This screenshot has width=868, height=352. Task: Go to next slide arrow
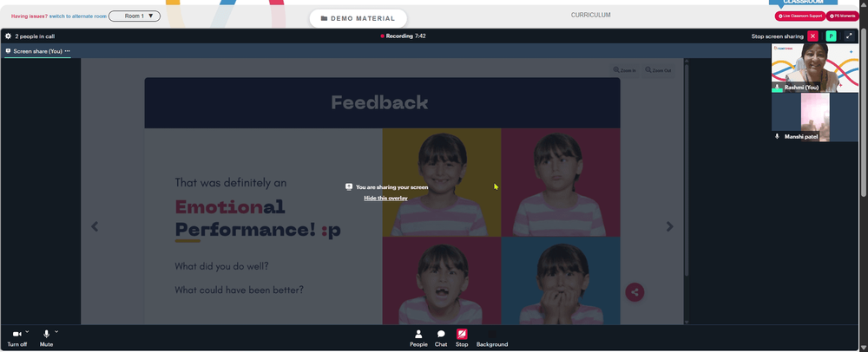670,226
